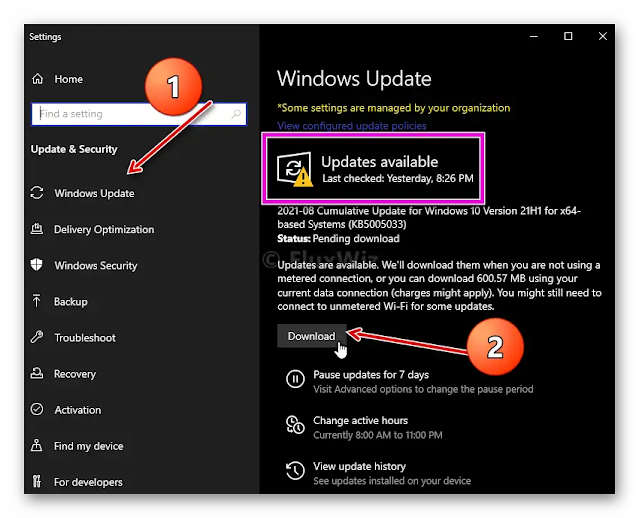This screenshot has height=518, width=639.
Task: Click the Find my device person icon
Action: tap(37, 445)
